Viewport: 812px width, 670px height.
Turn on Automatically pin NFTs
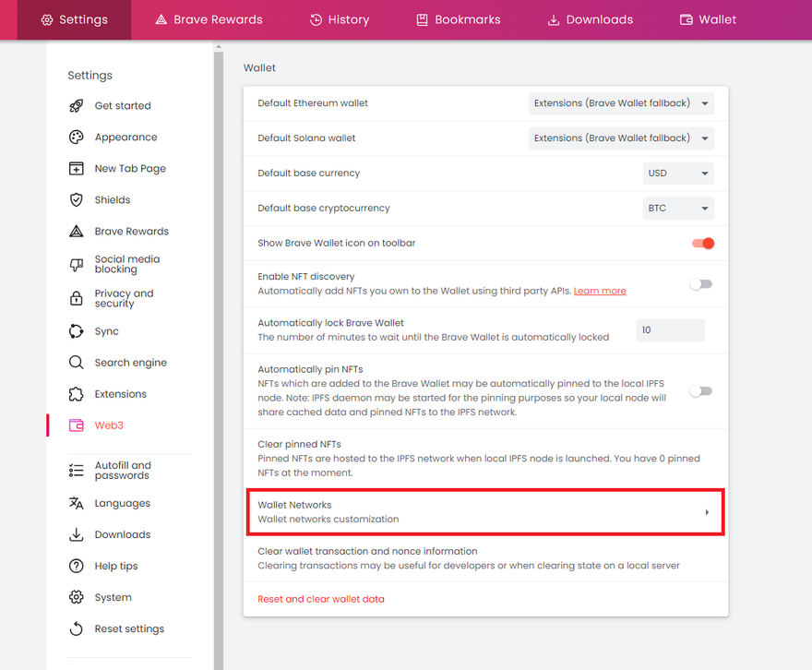click(x=701, y=391)
